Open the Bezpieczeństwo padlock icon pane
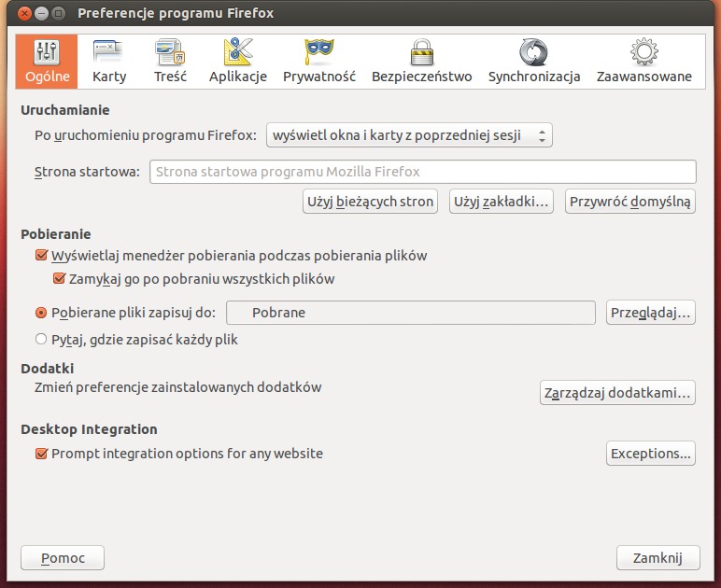721x588 pixels. click(421, 62)
